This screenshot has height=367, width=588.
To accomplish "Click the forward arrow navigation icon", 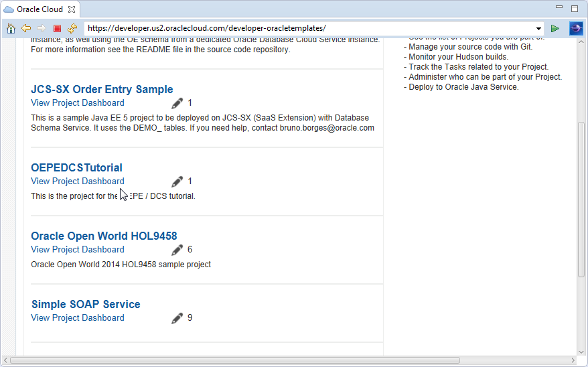I will pos(42,28).
